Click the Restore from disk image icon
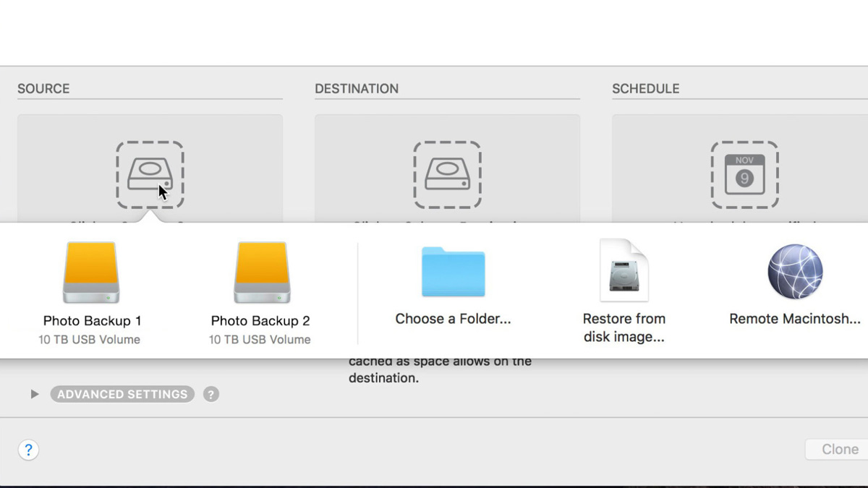The width and height of the screenshot is (868, 488). click(624, 271)
